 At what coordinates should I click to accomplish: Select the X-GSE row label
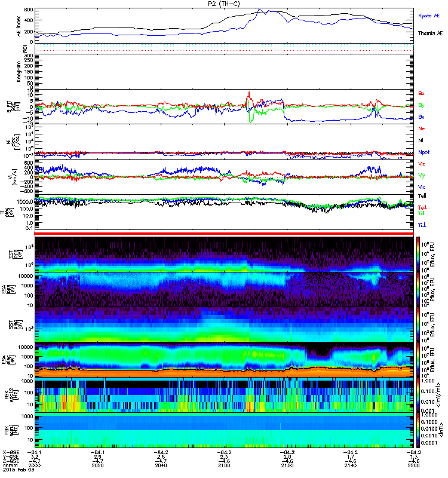(x=11, y=452)
